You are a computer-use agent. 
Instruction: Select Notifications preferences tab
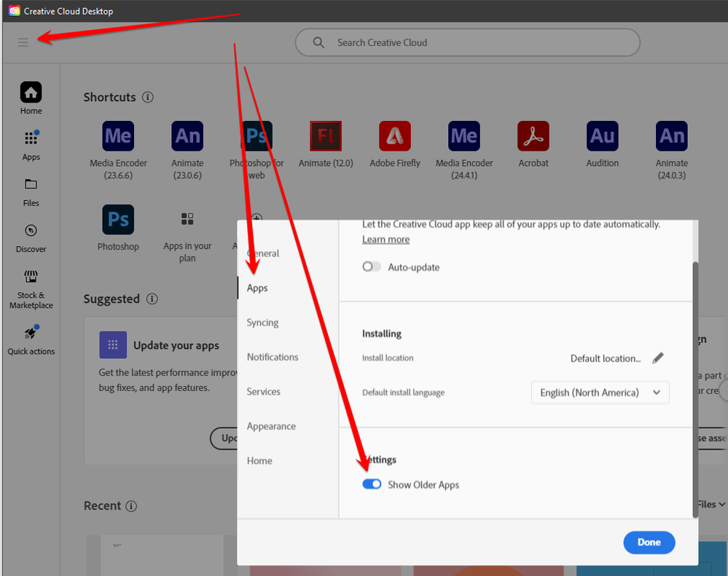(273, 357)
